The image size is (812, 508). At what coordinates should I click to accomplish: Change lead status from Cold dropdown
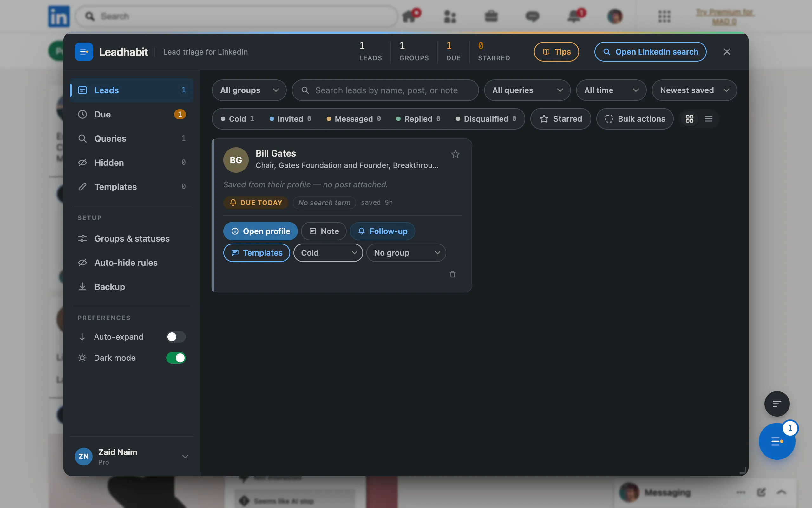point(328,253)
